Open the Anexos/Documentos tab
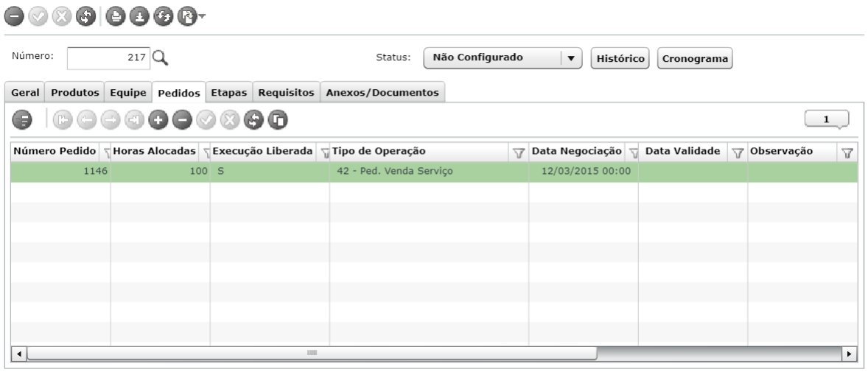 382,92
